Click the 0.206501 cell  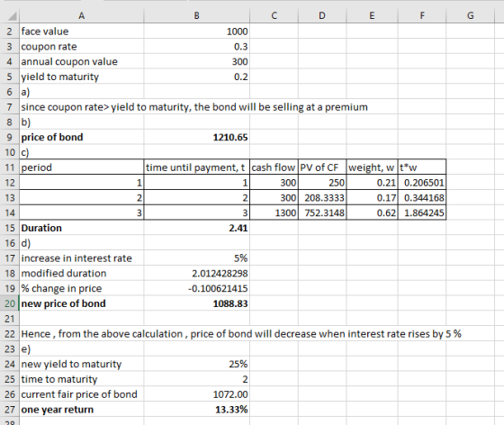click(x=422, y=182)
